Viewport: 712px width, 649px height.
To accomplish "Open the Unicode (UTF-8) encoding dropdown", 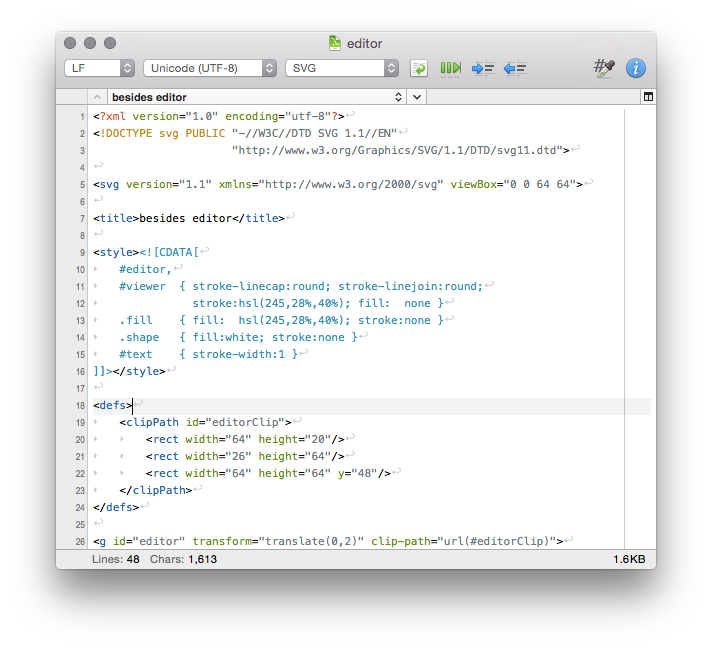I will [210, 68].
